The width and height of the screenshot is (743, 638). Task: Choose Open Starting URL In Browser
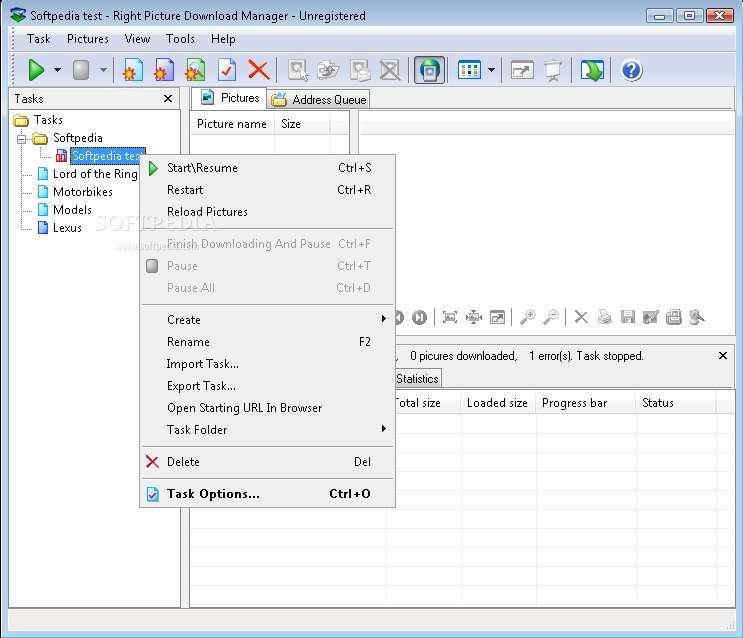pos(267,408)
